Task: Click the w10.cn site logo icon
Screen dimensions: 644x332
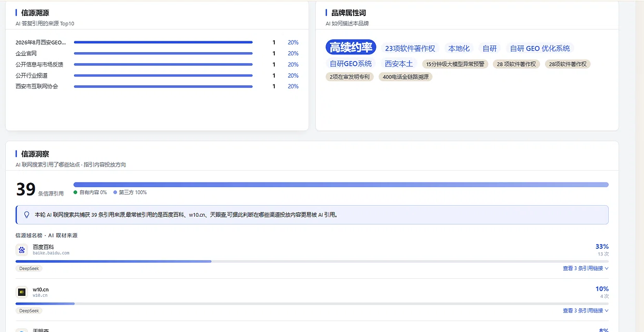Action: (22, 292)
